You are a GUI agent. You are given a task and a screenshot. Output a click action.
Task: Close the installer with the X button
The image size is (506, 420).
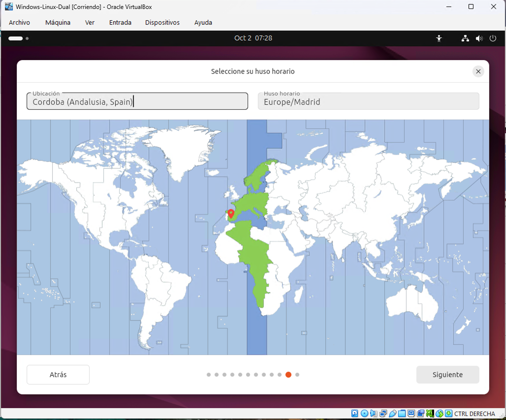[478, 71]
